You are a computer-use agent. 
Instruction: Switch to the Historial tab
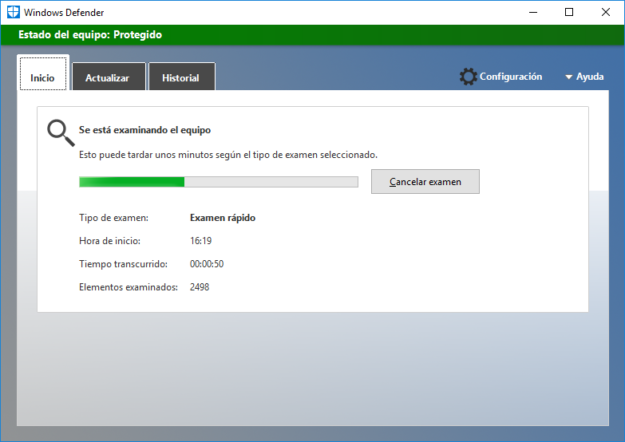[x=182, y=77]
